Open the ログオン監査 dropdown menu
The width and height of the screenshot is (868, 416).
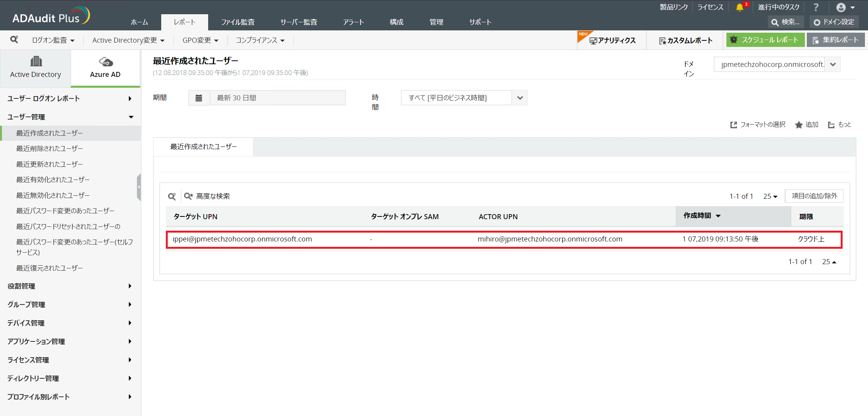point(53,40)
